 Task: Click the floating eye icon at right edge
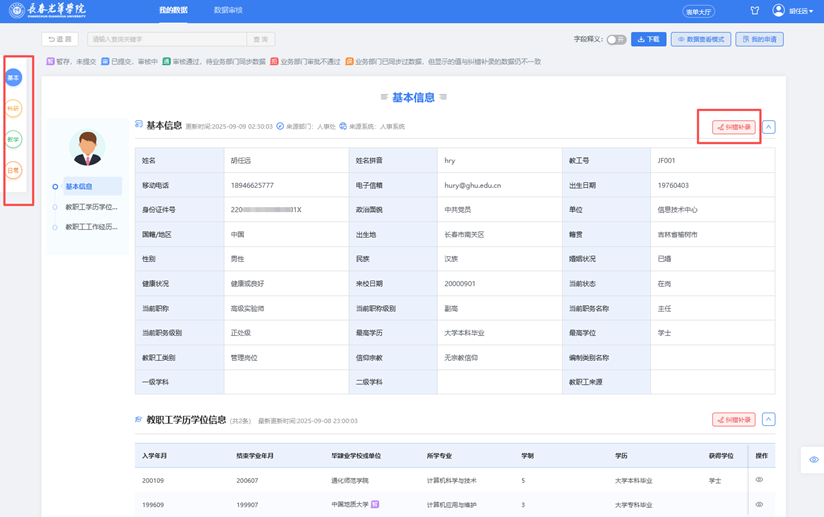point(813,460)
